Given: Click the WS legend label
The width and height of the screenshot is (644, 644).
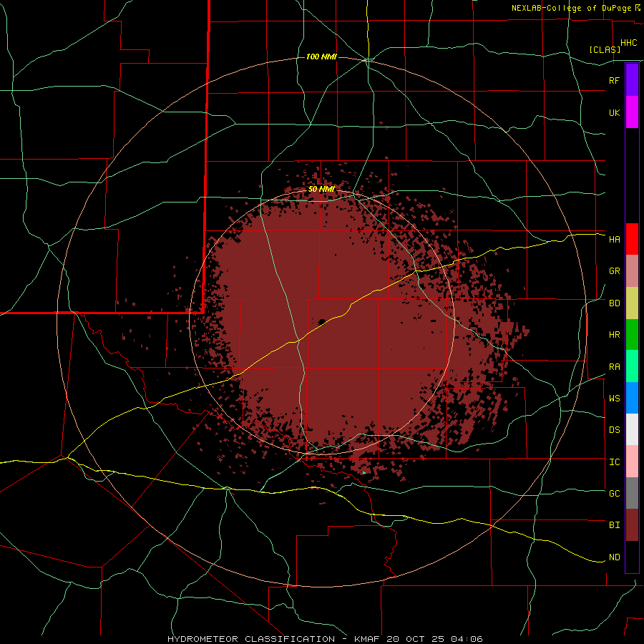Looking at the screenshot, I should pyautogui.click(x=615, y=399).
